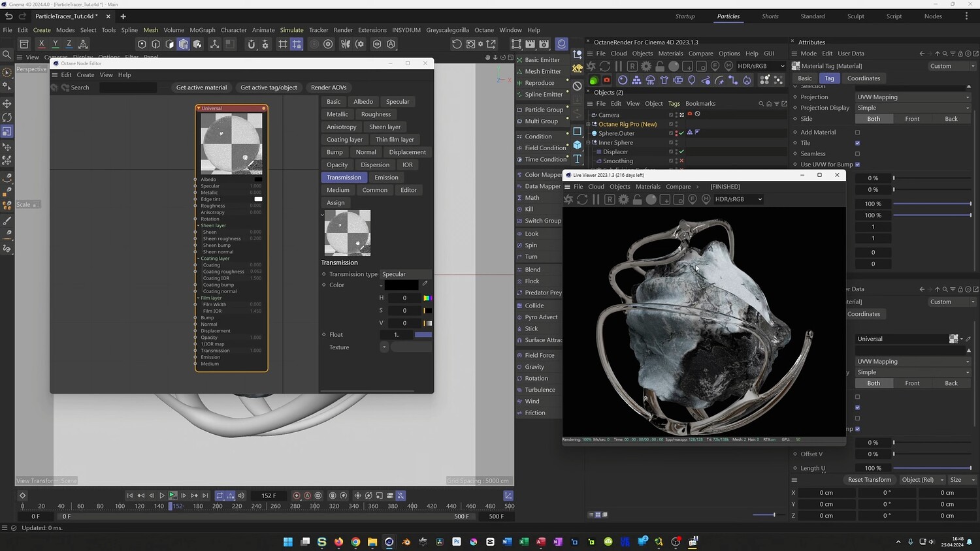Expand the Octane Rig Pro (New) object
The height and width of the screenshot is (551, 980).
[x=588, y=124]
